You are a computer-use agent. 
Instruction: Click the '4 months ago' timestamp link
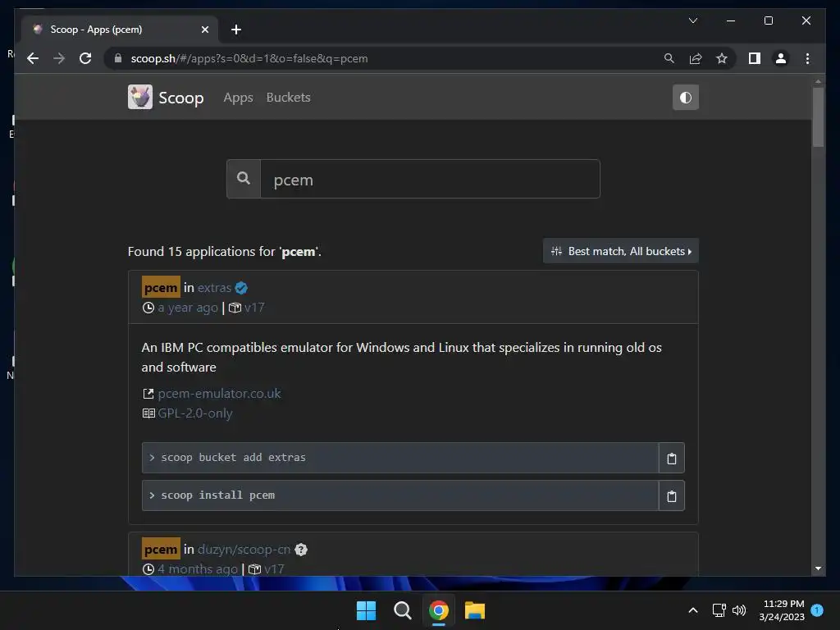(198, 569)
